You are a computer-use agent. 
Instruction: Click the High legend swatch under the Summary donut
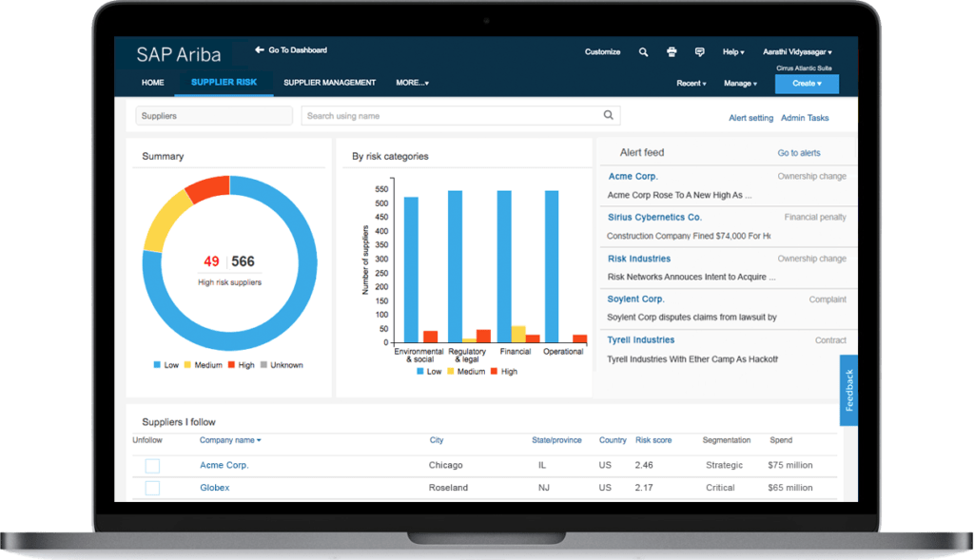(231, 365)
